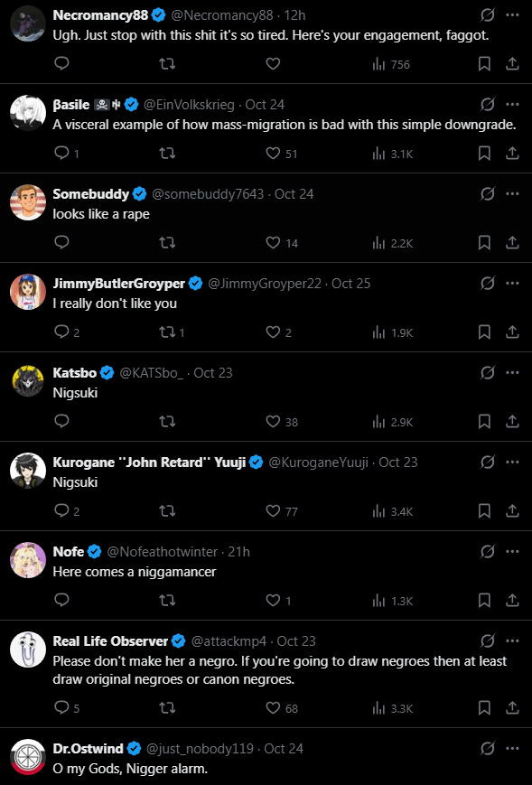
Task: Open view analytics on @somebuddy7643's post
Action: [393, 243]
